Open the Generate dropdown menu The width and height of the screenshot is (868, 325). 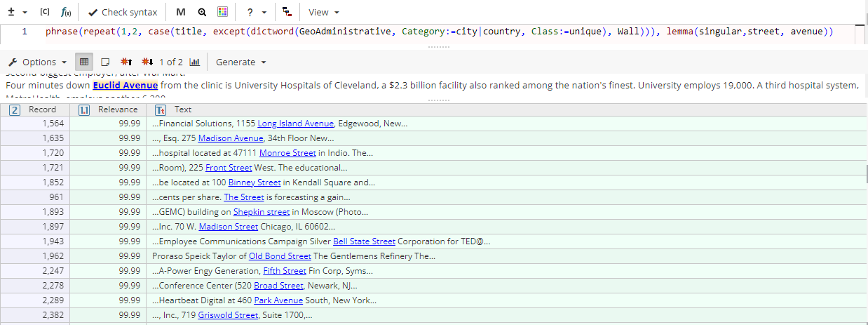(x=241, y=62)
